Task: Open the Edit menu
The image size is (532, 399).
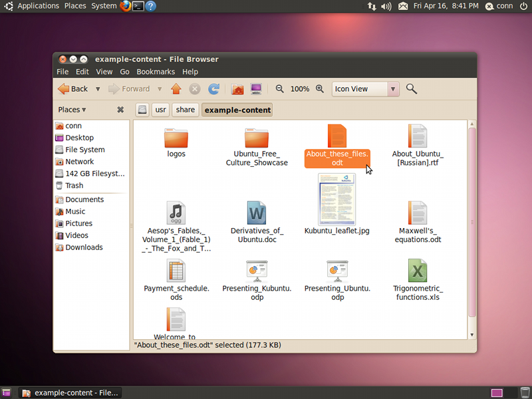Action: [82, 72]
